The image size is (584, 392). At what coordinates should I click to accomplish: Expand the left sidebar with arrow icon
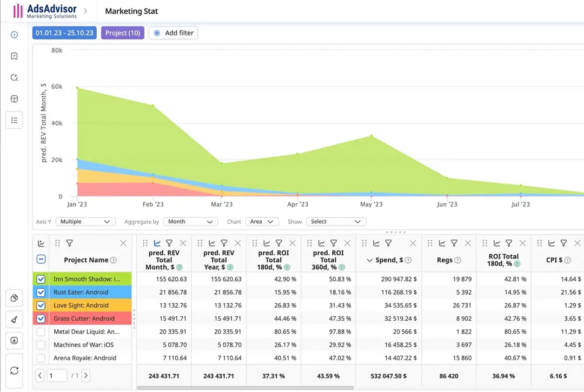(14, 35)
